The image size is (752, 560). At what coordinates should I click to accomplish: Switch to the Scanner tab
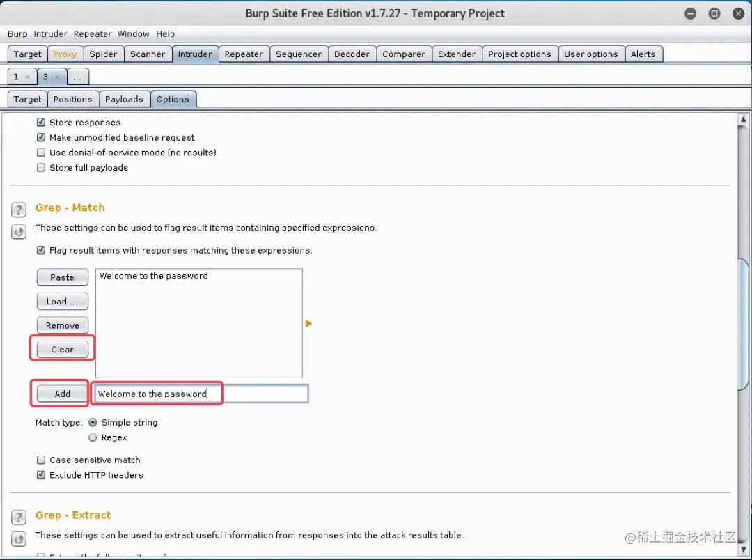click(x=147, y=54)
